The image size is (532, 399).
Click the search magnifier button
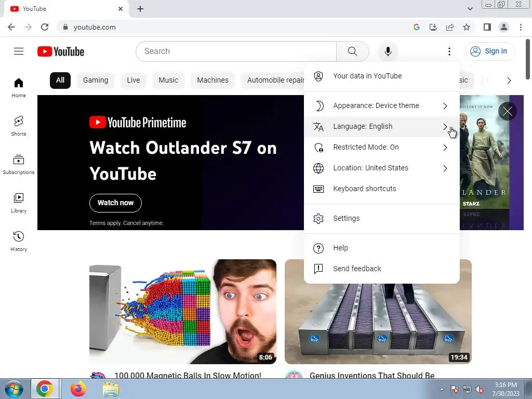point(353,51)
